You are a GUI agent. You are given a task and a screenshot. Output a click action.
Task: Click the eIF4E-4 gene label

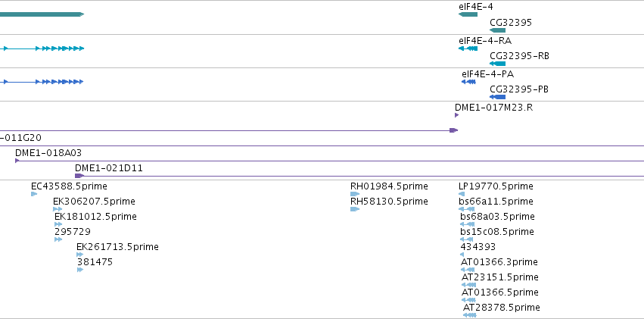(x=475, y=7)
